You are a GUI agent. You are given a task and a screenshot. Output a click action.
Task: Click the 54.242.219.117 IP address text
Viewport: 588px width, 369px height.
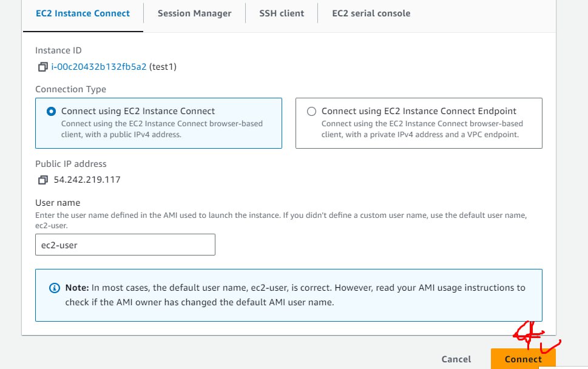(x=87, y=180)
